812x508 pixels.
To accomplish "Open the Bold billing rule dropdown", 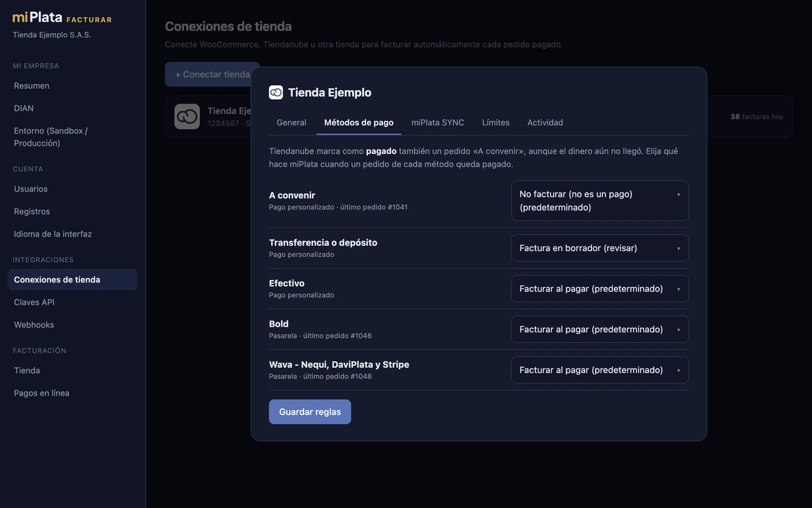I will click(x=600, y=329).
